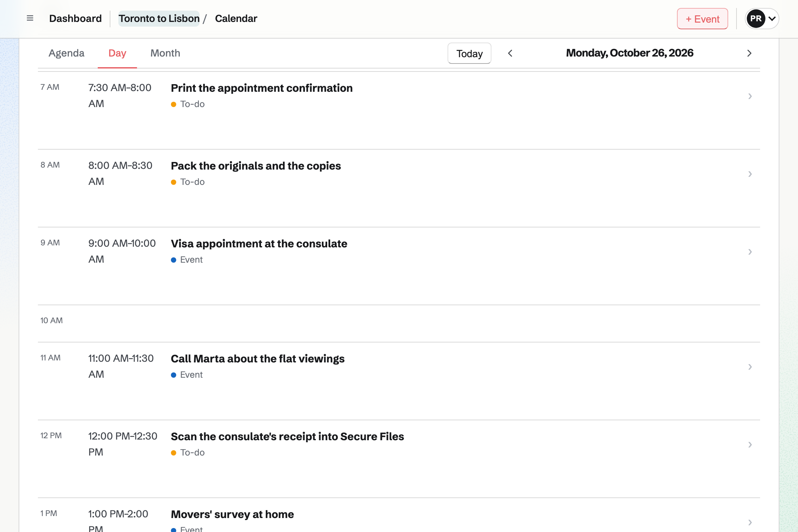Click the 9:00 AM–10:00 AM time
This screenshot has width=798, height=532.
[x=122, y=251]
